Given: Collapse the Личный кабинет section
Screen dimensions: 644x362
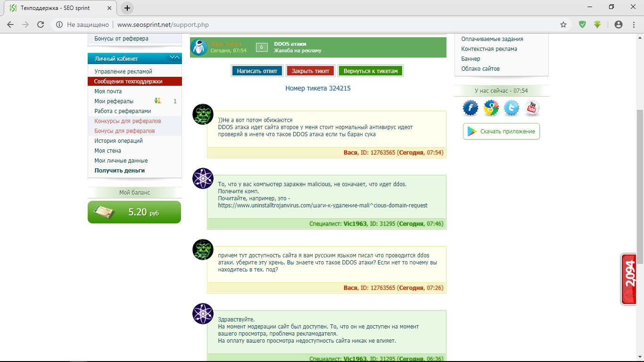Looking at the screenshot, I should click(x=174, y=58).
